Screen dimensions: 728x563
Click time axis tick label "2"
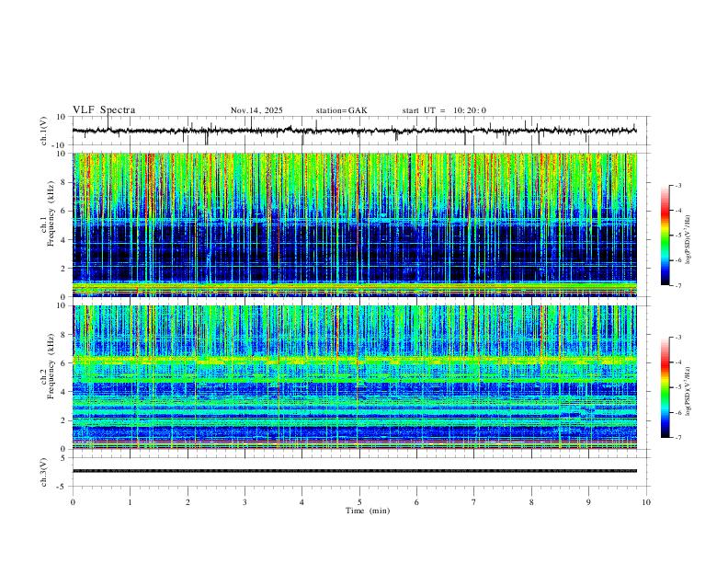tap(188, 502)
